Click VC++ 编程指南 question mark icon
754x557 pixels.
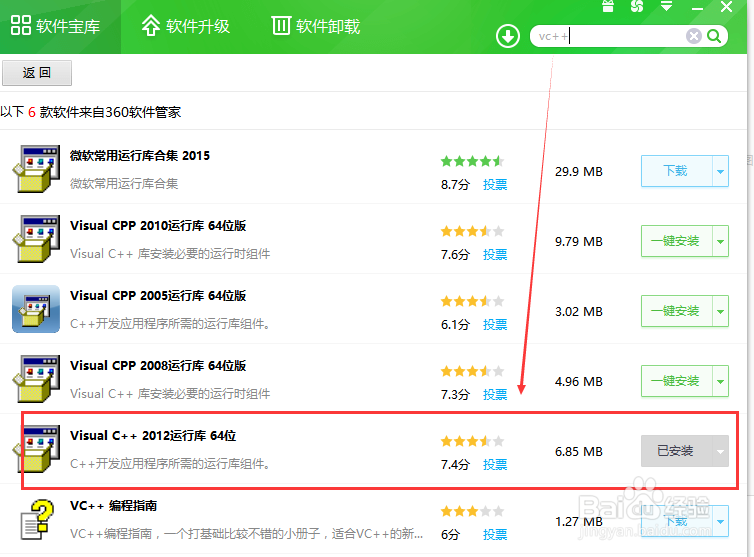click(37, 519)
